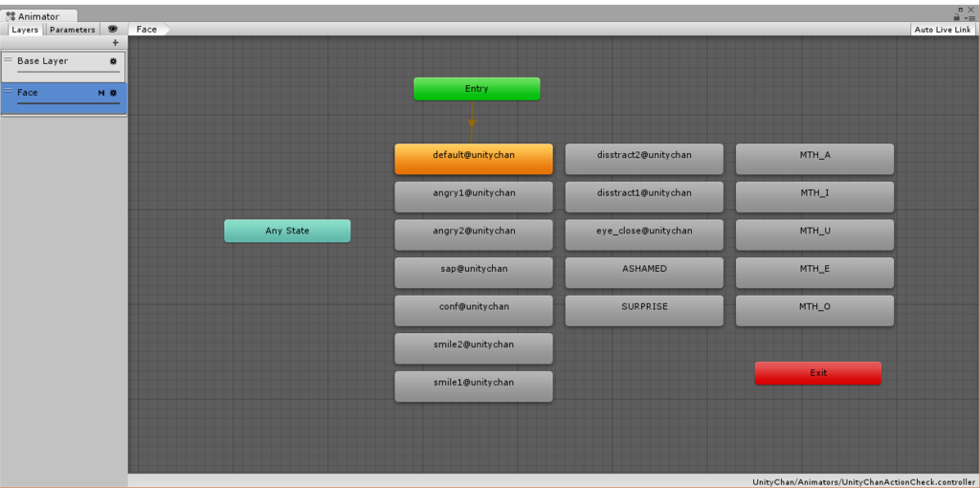Open the Face layer settings gear
This screenshot has width=980, height=488.
[113, 93]
